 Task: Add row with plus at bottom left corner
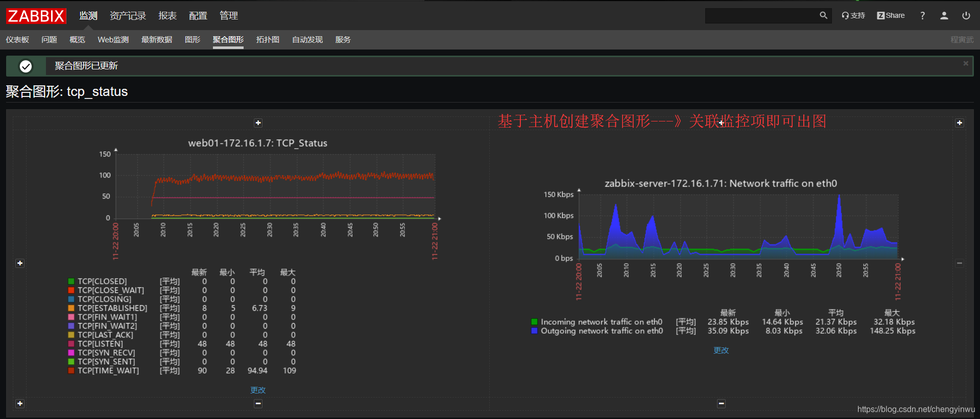tap(20, 404)
